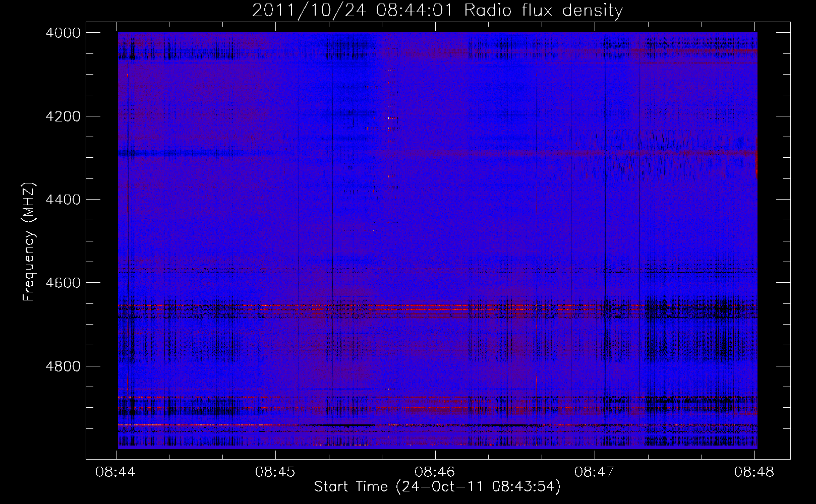
Task: Click the 08:46 time tick label
Action: [435, 472]
